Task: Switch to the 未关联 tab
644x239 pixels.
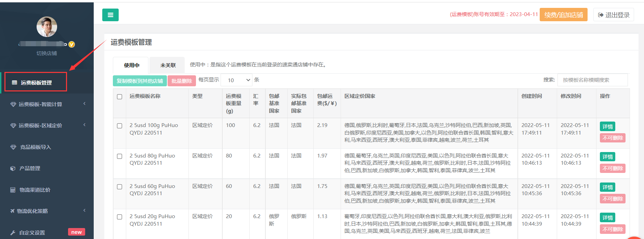Action: click(168, 65)
